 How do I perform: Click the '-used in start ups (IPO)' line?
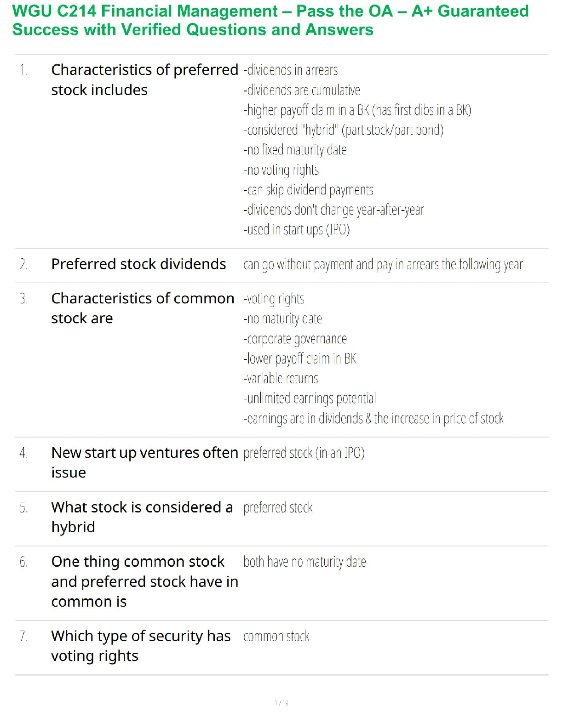pos(297,229)
